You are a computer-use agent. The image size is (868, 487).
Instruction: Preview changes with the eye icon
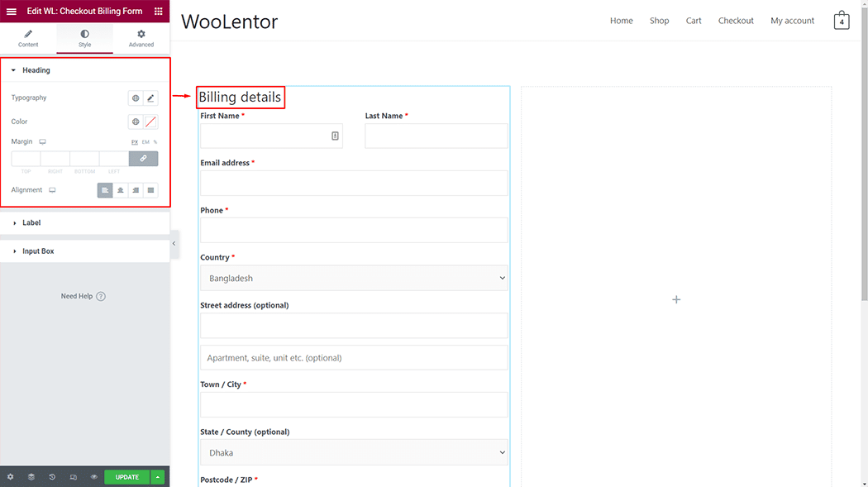[x=94, y=477]
